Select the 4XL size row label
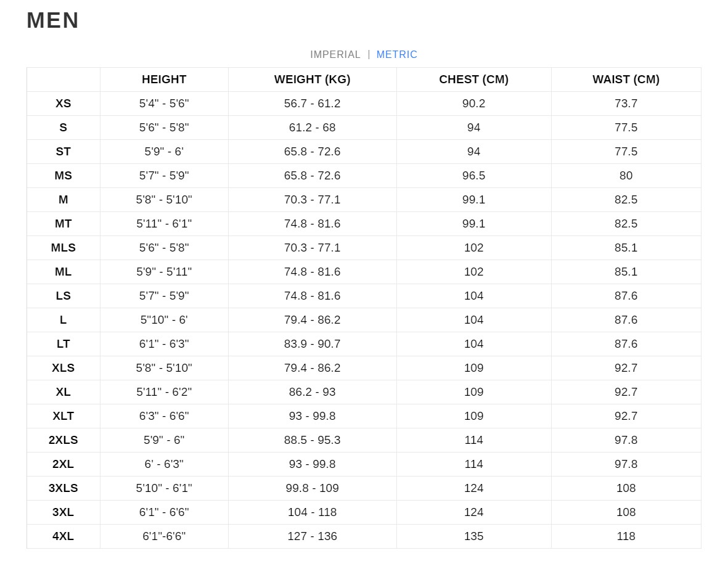The image size is (728, 561). click(x=63, y=536)
